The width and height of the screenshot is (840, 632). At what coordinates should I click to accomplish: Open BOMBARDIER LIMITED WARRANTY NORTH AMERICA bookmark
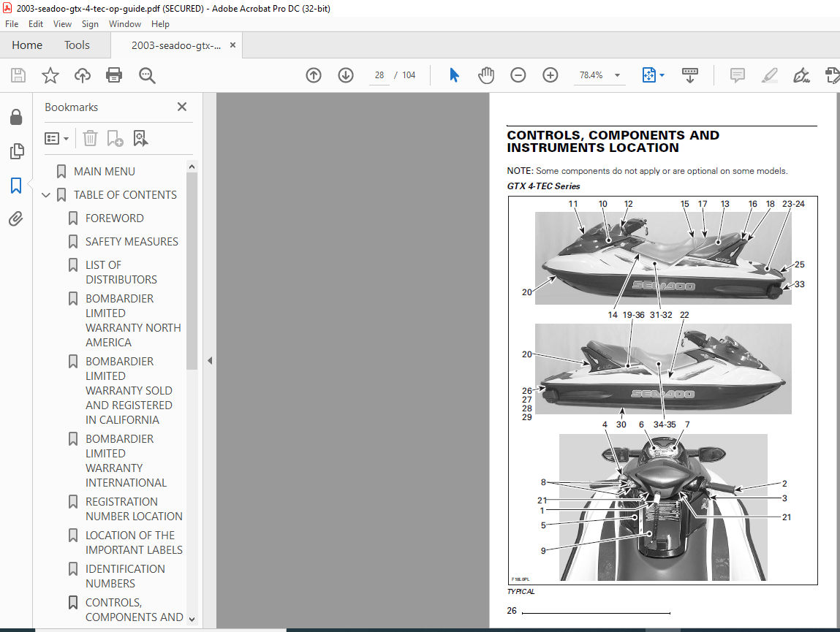(133, 321)
